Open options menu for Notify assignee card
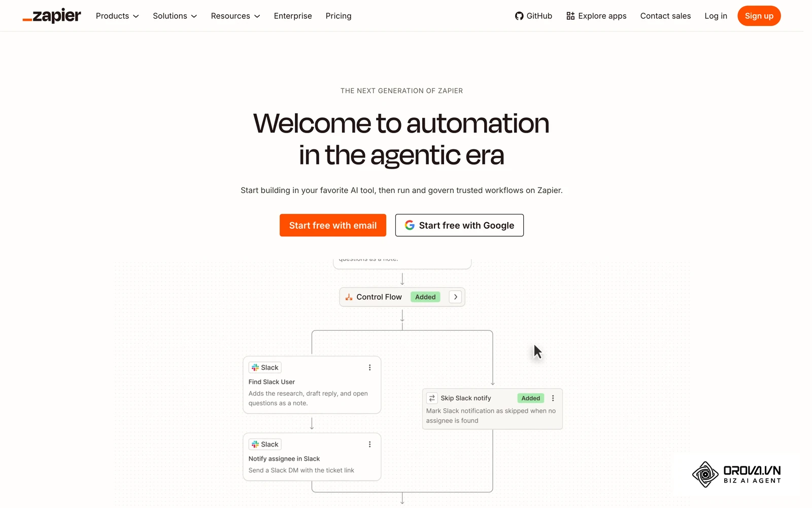Image resolution: width=812 pixels, height=508 pixels. coord(369,444)
